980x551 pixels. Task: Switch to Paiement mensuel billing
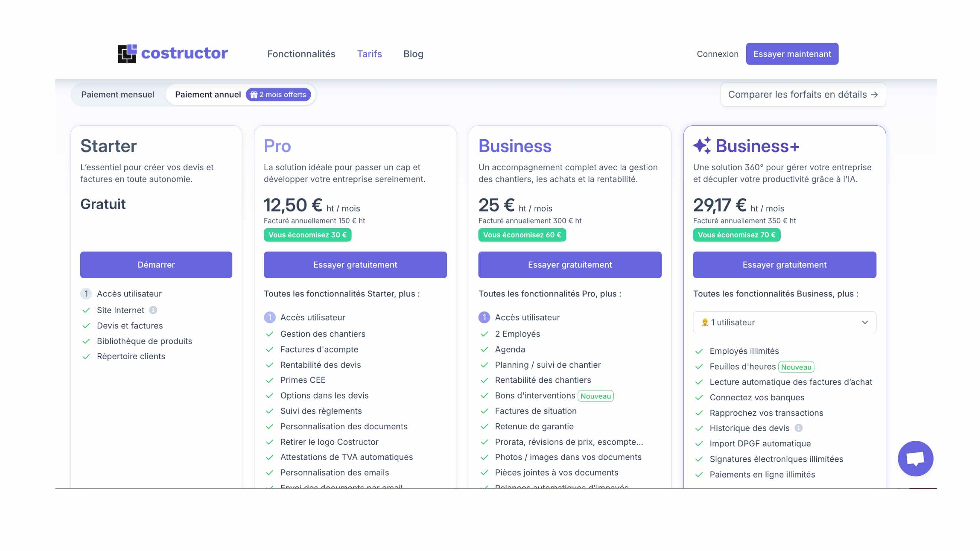[118, 95]
